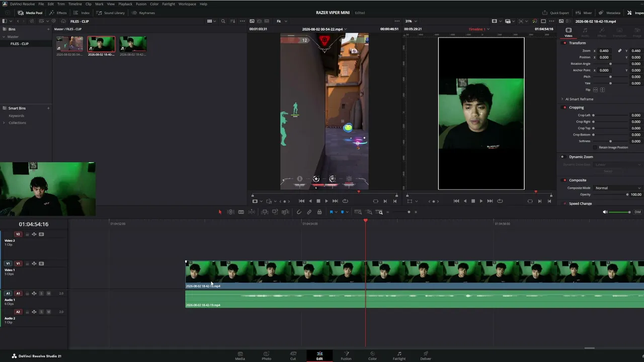The height and width of the screenshot is (362, 644).
Task: Select the FILES - CLIP bin
Action: pyautogui.click(x=20, y=44)
